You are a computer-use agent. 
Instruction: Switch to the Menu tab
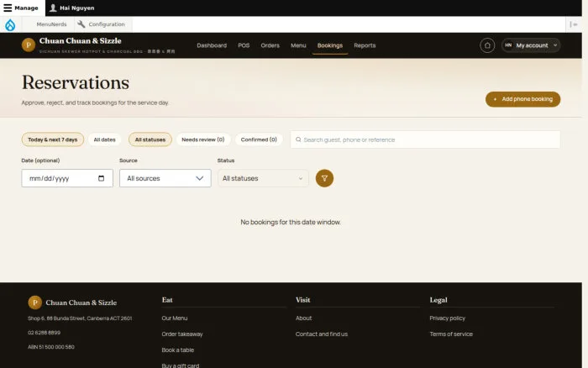pyautogui.click(x=298, y=45)
